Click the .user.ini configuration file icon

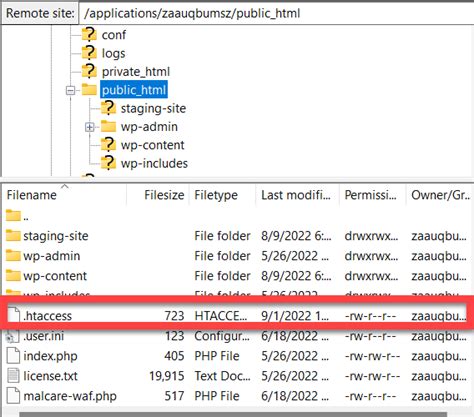(13, 336)
